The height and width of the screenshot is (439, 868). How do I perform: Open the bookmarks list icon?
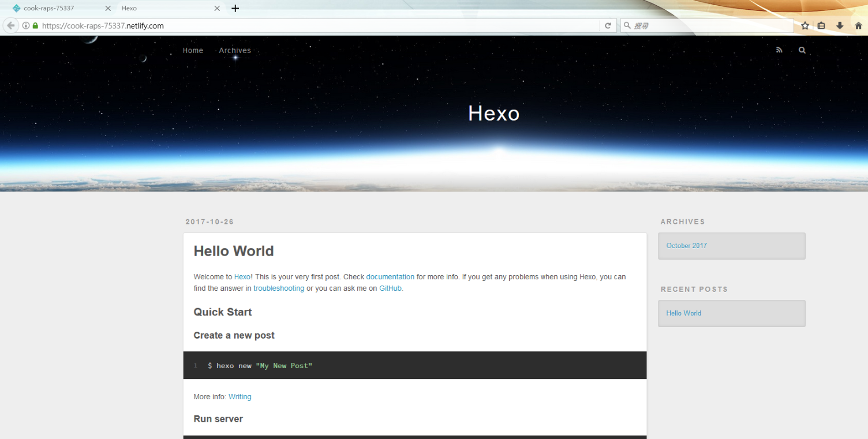click(821, 25)
